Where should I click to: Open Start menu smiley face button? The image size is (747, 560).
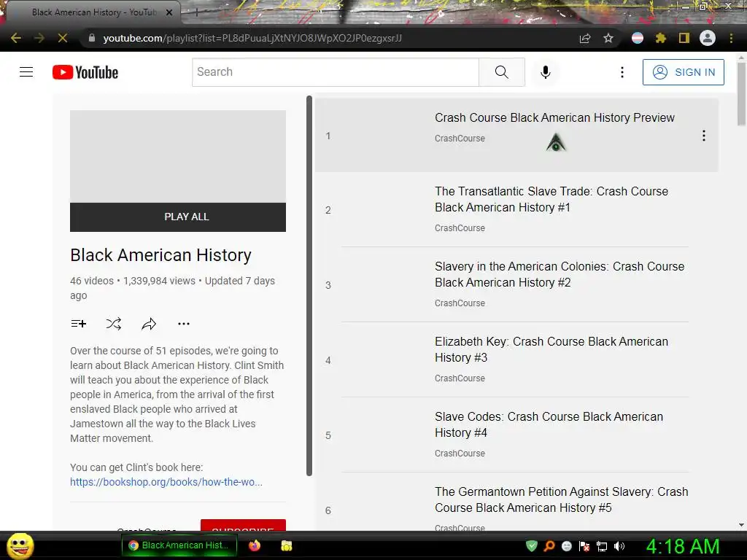tap(20, 545)
